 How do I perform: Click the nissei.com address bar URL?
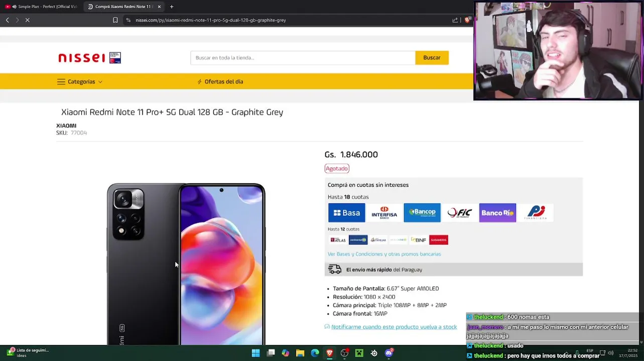pyautogui.click(x=211, y=20)
